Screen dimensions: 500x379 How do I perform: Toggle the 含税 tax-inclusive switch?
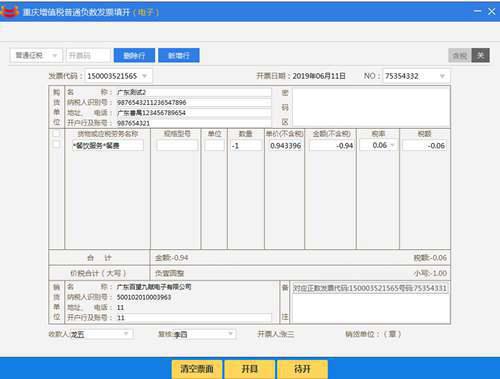coord(469,55)
